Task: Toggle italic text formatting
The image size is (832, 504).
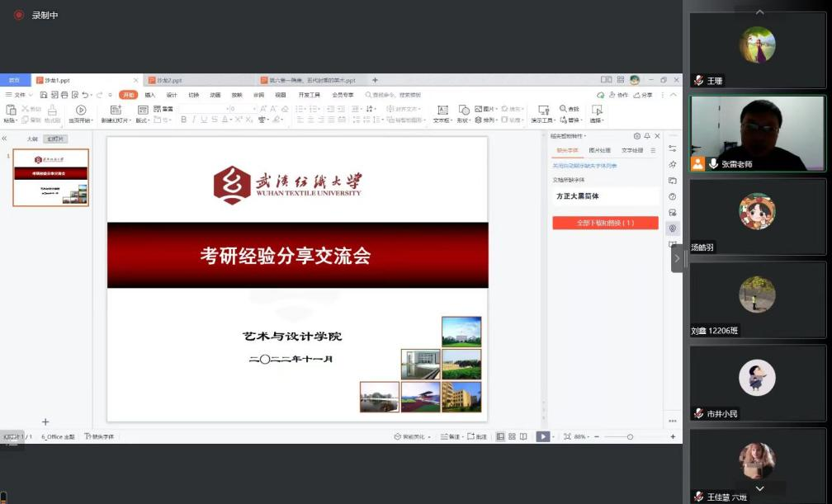Action: tap(194, 120)
